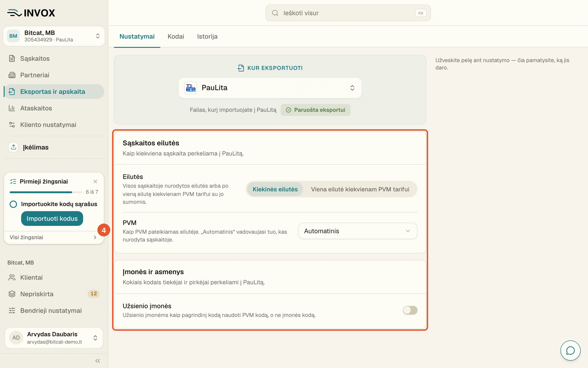Toggle the Užsienio įmonės switch

pyautogui.click(x=410, y=310)
